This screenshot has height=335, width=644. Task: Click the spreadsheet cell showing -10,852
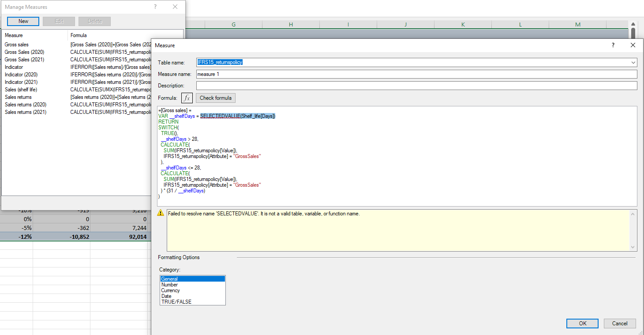pos(61,237)
